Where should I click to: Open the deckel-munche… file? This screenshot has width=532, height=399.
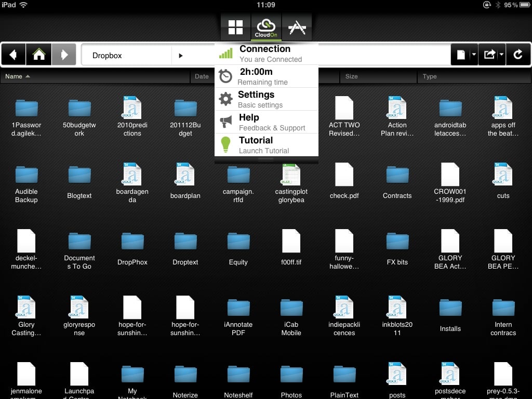pyautogui.click(x=26, y=250)
